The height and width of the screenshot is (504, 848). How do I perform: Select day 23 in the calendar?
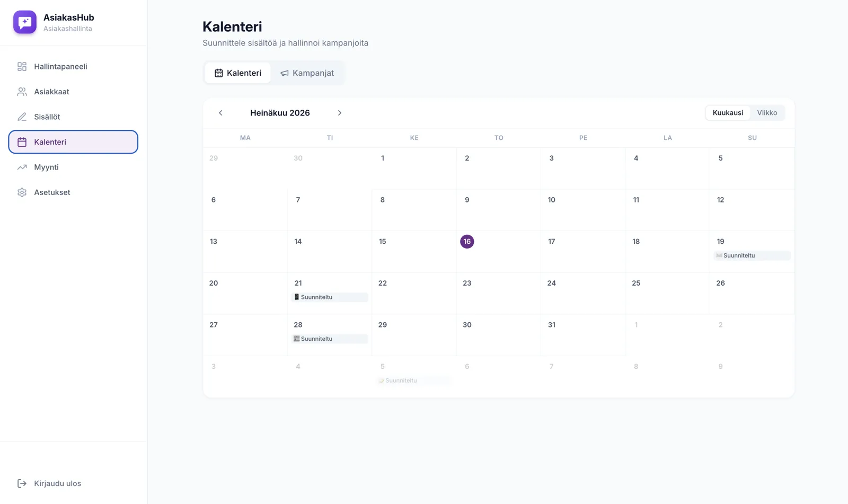(x=467, y=284)
